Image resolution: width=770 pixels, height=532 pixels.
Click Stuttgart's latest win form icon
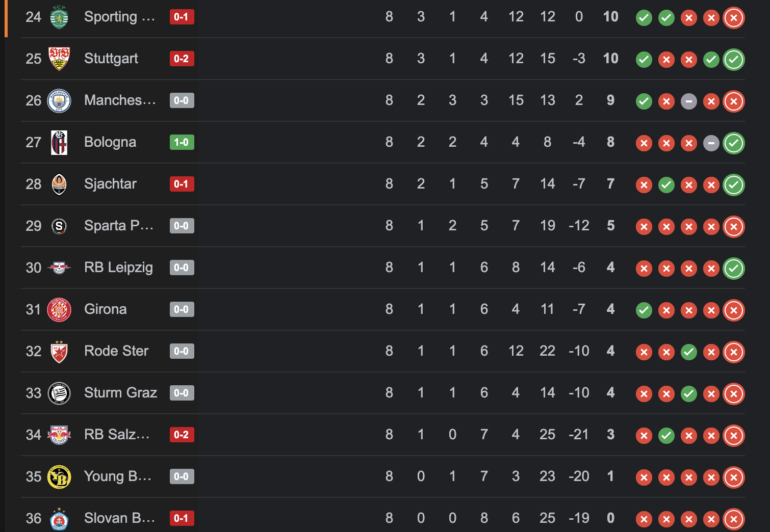coord(734,60)
